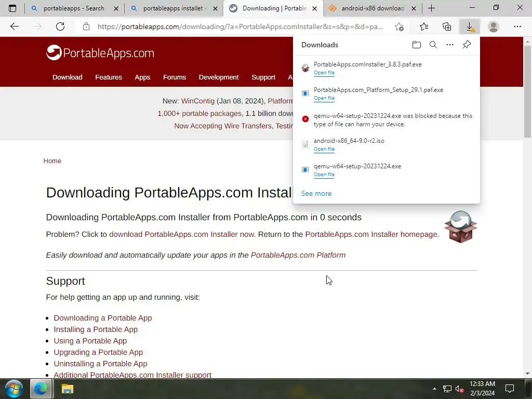This screenshot has width=532, height=399.
Task: Open file for android-x86_64-9.0-r2.iso
Action: 324,149
